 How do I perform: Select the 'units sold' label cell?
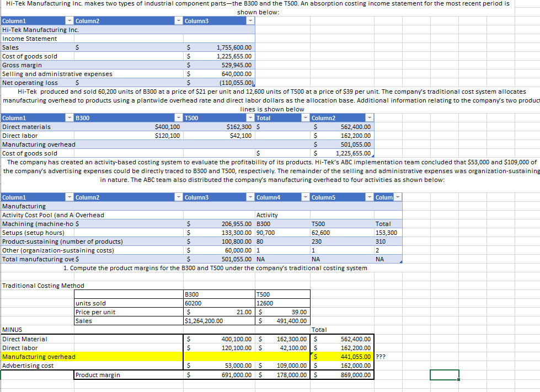pos(129,303)
